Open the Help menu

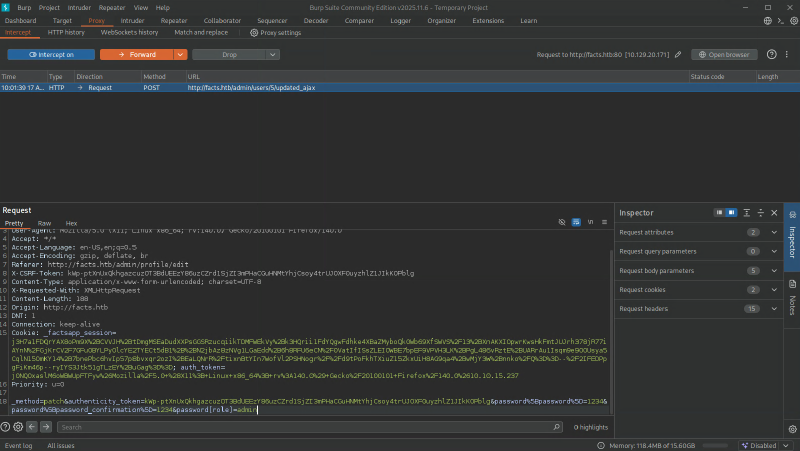click(163, 8)
